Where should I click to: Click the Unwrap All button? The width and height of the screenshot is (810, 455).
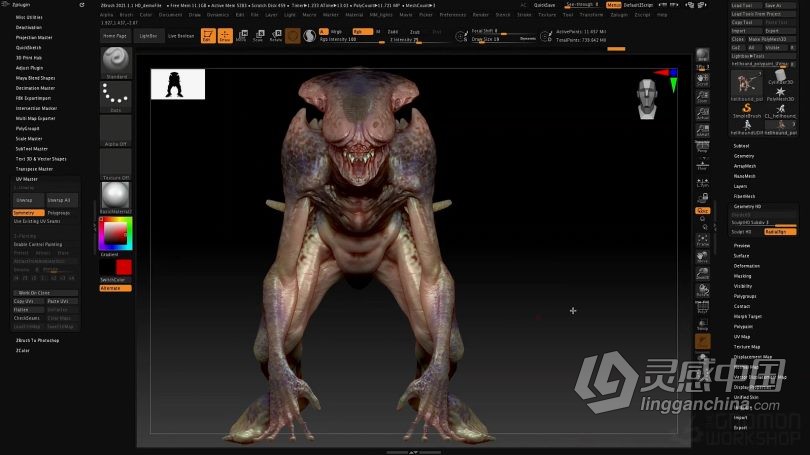point(62,200)
